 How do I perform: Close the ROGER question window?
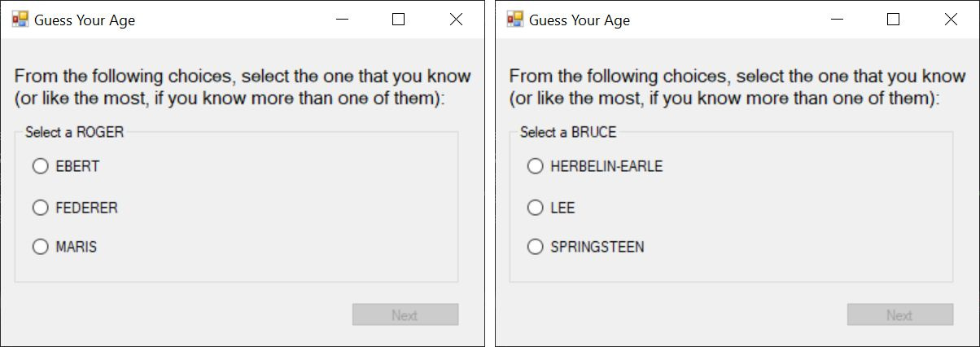(456, 20)
